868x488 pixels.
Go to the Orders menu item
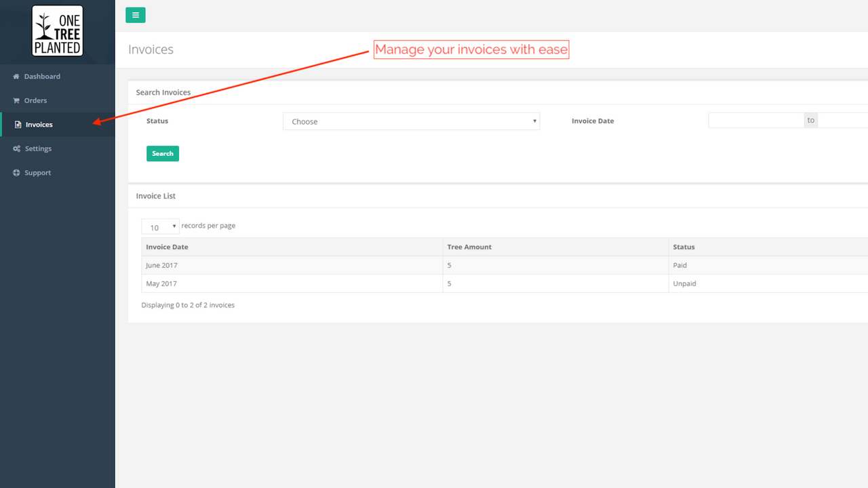coord(35,101)
